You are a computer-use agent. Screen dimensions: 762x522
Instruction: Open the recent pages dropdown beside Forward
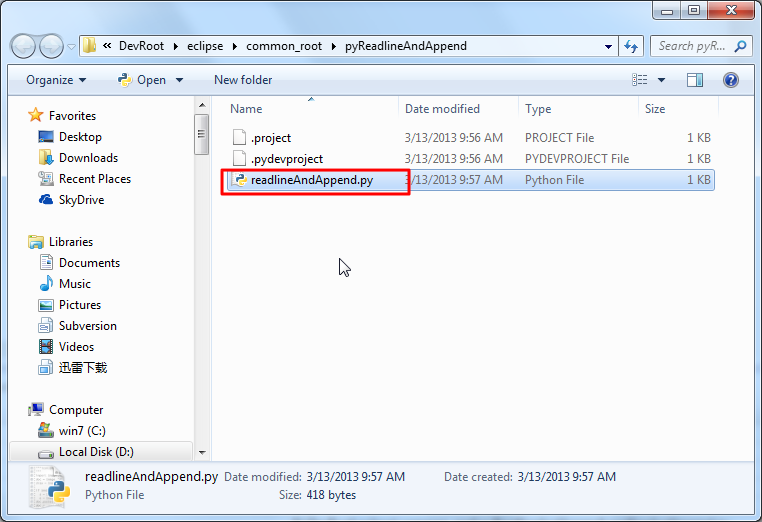(71, 47)
